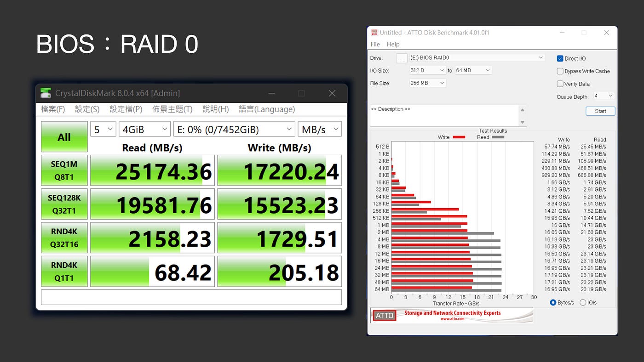Open the 256 MB file size dropdown

tap(427, 83)
